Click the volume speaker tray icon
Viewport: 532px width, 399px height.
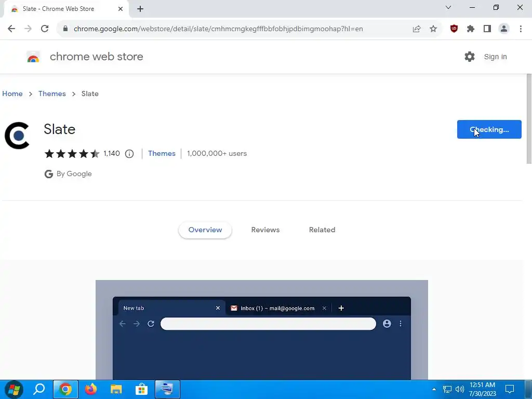(x=460, y=389)
